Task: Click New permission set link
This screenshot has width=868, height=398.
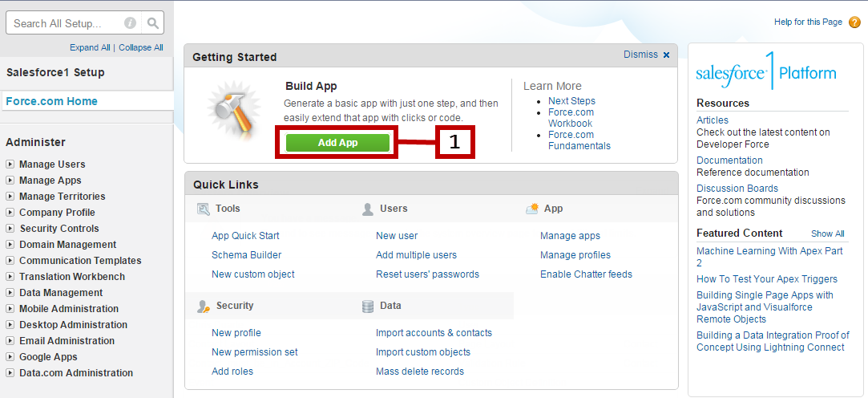Action: pos(255,352)
